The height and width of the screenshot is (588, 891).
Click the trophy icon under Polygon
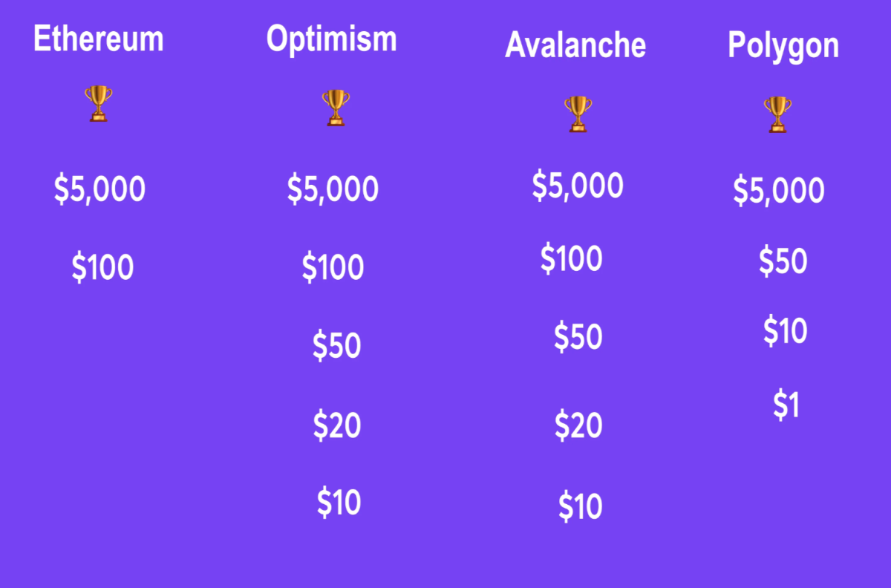(x=777, y=115)
